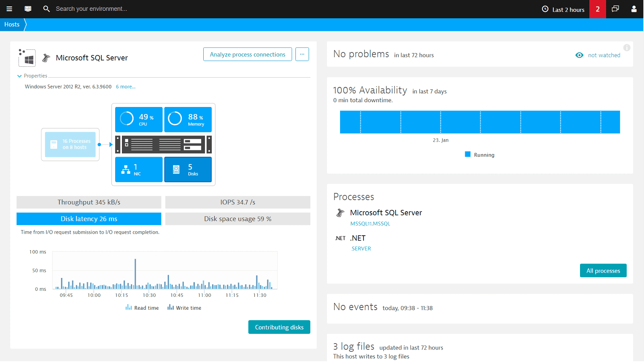The width and height of the screenshot is (644, 362).
Task: Click the 100% Availability heading
Action: pyautogui.click(x=370, y=90)
